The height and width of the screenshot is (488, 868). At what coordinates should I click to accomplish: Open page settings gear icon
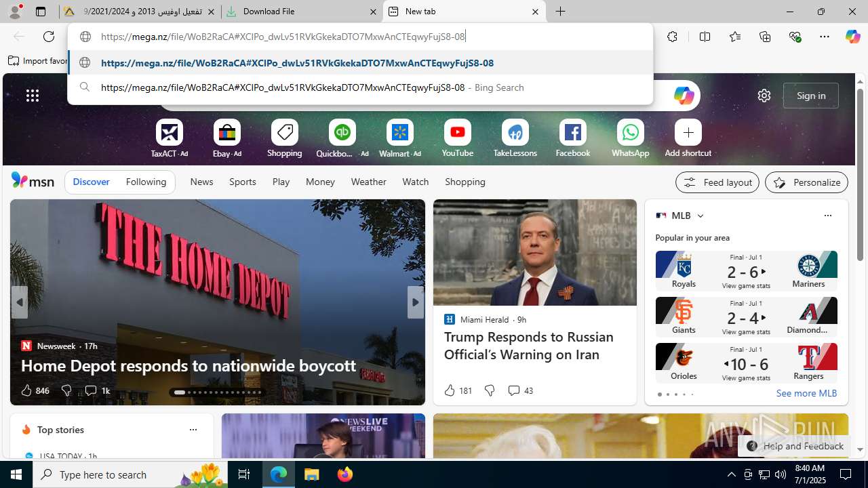(x=764, y=96)
